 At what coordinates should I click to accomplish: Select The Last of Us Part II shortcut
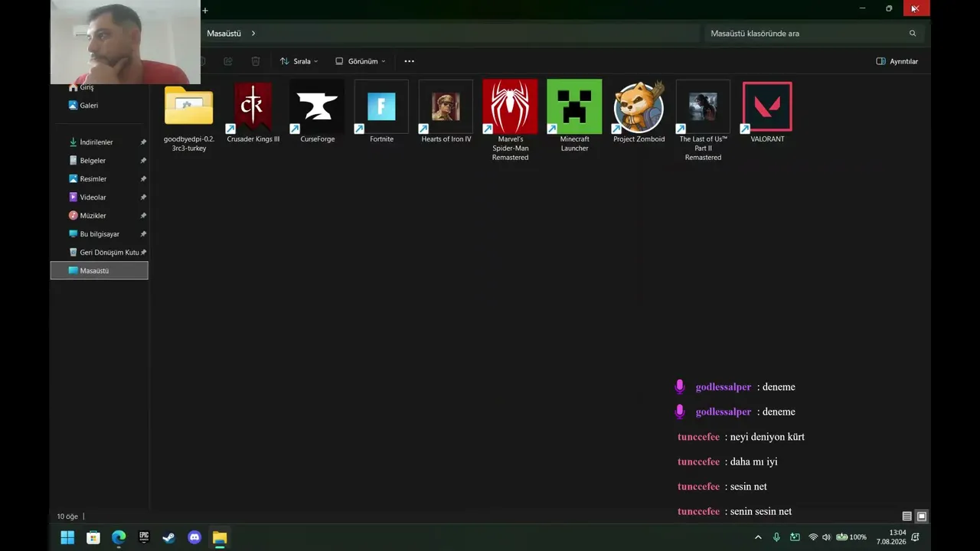pos(703,120)
